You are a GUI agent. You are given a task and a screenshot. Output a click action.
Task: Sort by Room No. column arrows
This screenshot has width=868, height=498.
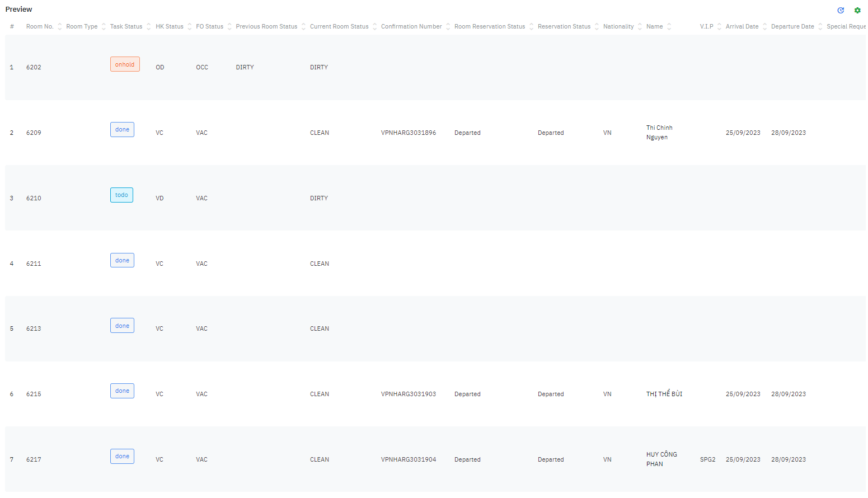[60, 27]
